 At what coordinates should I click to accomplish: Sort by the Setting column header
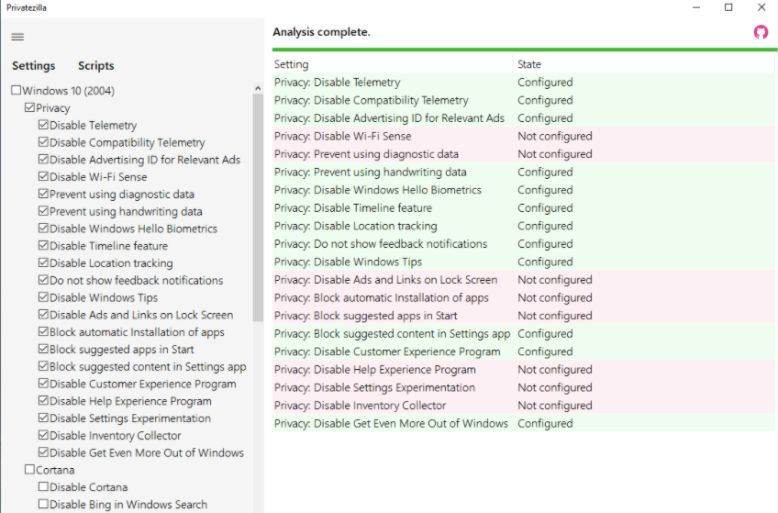pyautogui.click(x=392, y=64)
